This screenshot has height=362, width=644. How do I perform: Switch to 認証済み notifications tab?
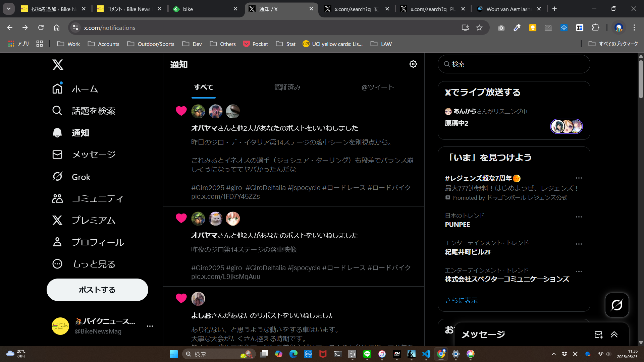[x=287, y=87]
